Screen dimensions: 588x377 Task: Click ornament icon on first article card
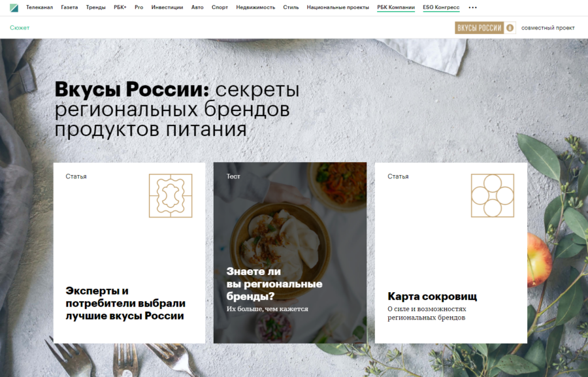[x=170, y=195]
